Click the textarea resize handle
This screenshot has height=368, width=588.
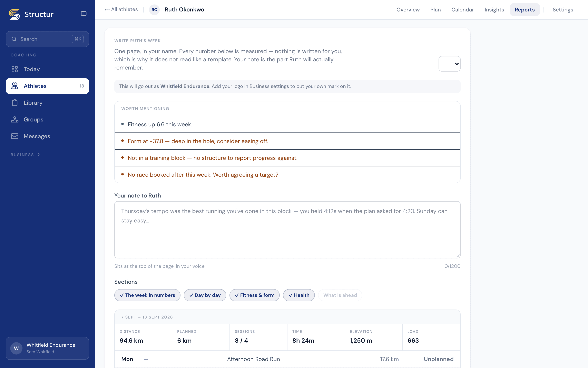tap(458, 256)
